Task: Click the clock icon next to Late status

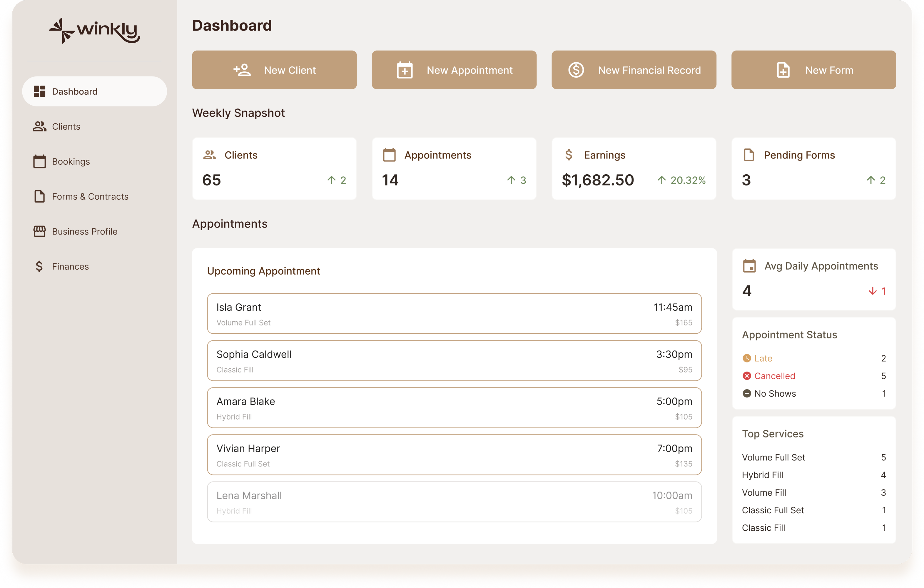Action: pyautogui.click(x=747, y=358)
